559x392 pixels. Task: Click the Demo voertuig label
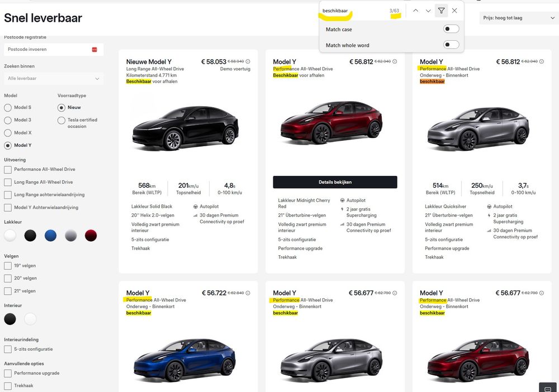[x=235, y=69]
